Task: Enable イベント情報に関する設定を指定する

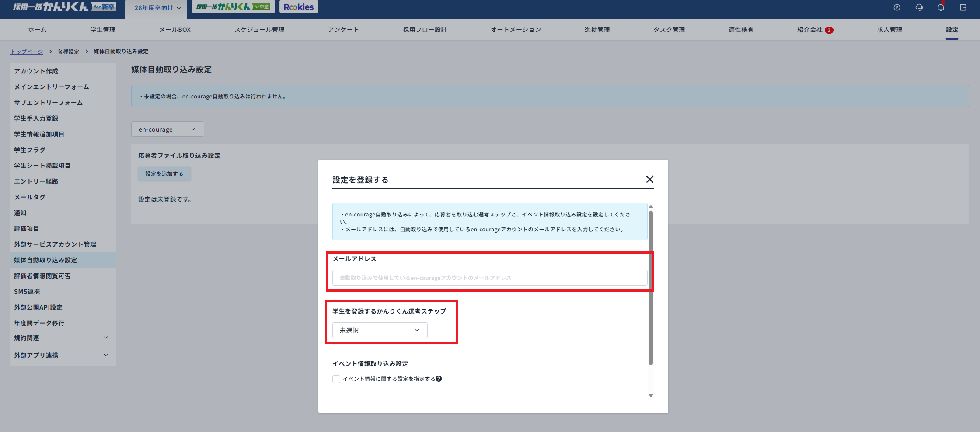Action: [336, 379]
